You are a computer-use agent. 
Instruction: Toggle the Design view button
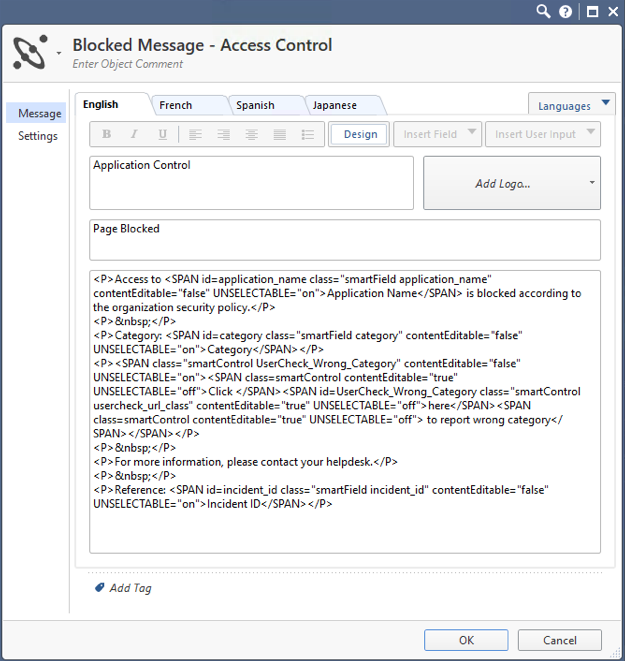tap(359, 134)
